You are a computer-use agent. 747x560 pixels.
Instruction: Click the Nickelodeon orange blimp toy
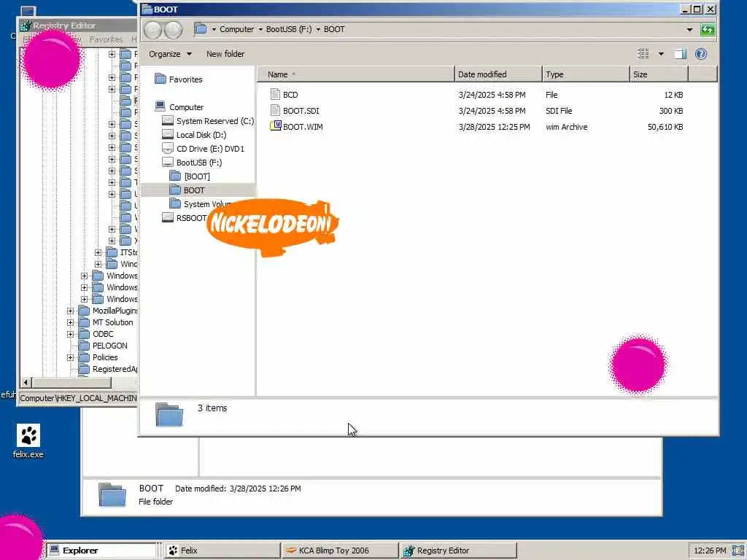click(273, 227)
